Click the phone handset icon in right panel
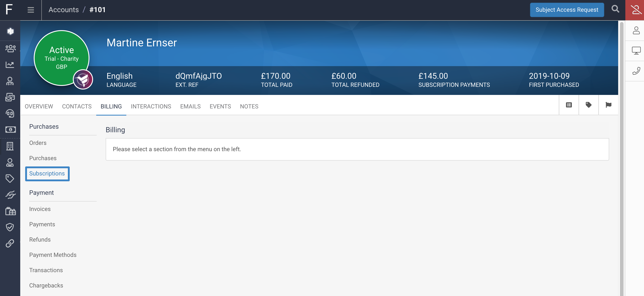The height and width of the screenshot is (296, 644). click(x=636, y=71)
